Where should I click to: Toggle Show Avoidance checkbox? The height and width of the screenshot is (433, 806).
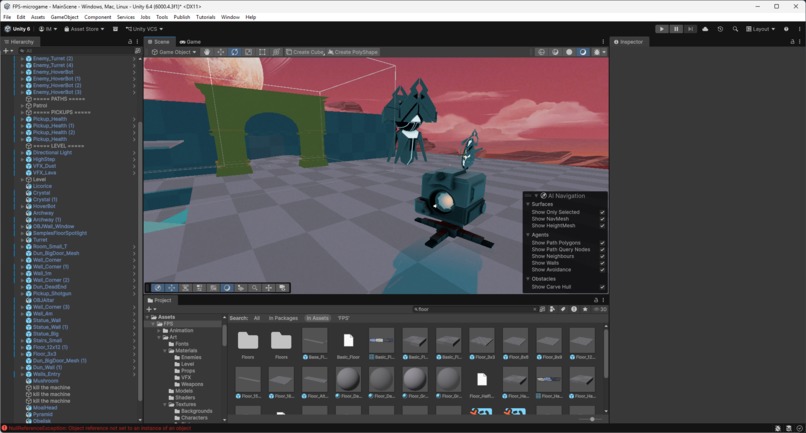click(602, 269)
